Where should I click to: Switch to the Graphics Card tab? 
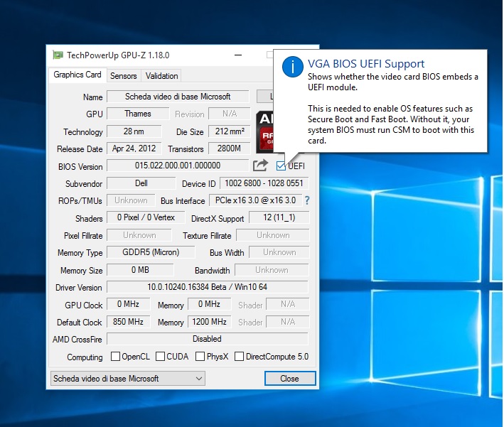77,75
